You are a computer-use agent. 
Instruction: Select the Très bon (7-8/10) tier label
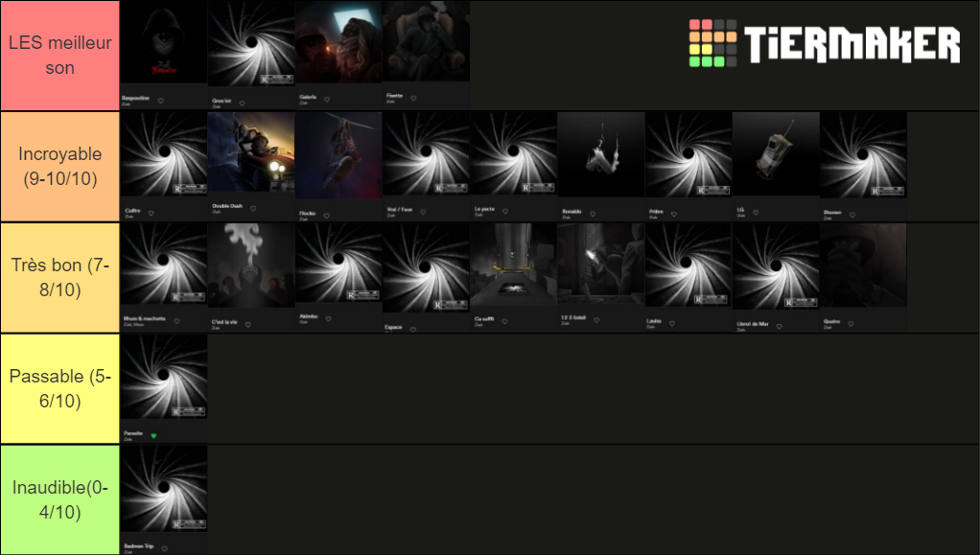[x=60, y=278]
